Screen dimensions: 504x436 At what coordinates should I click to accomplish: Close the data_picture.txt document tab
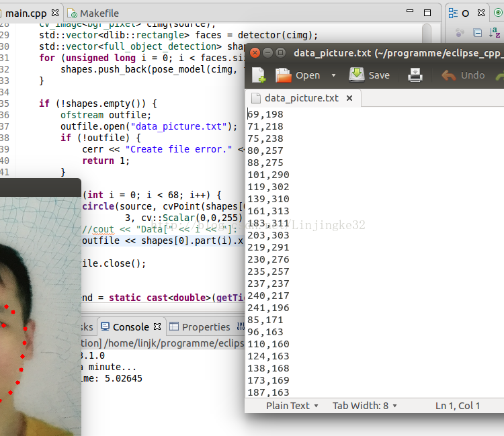pos(349,98)
